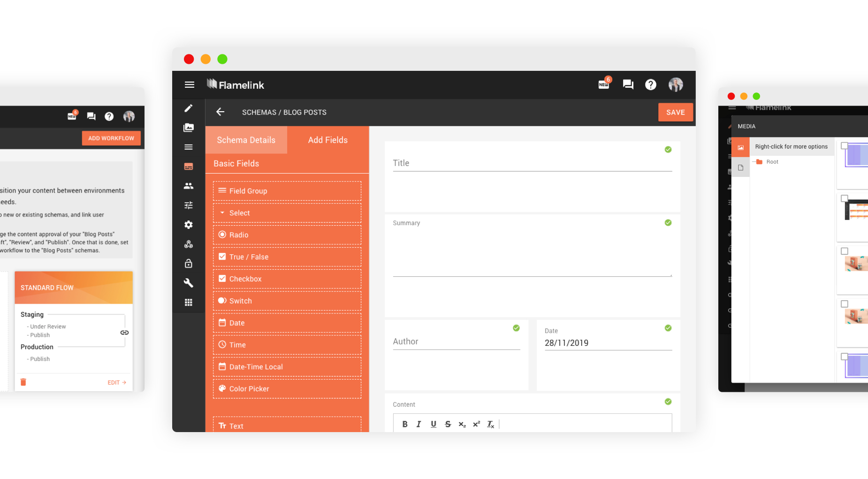Open the padlock icon in sidebar
Image resolution: width=868 pixels, height=479 pixels.
tap(189, 264)
